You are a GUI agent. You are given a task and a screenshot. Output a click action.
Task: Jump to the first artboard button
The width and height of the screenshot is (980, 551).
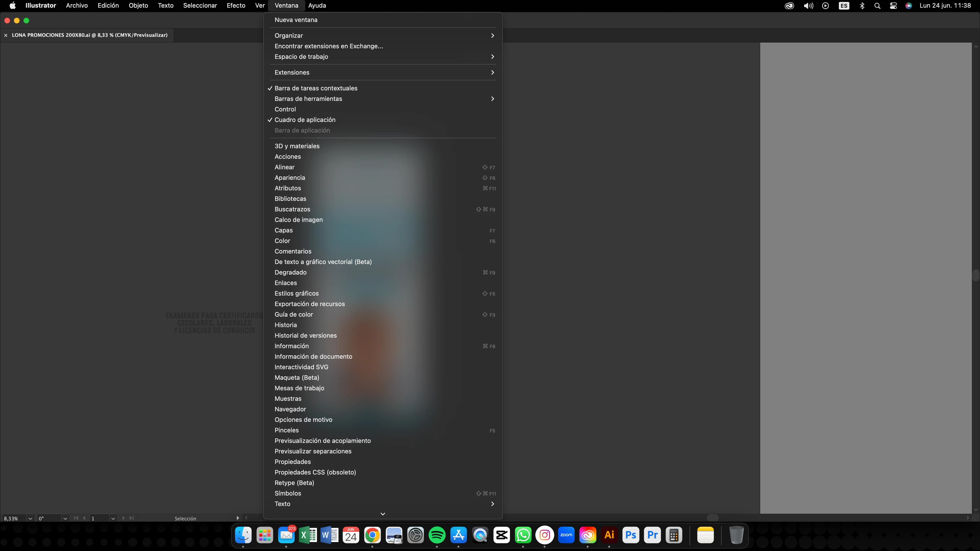click(76, 518)
